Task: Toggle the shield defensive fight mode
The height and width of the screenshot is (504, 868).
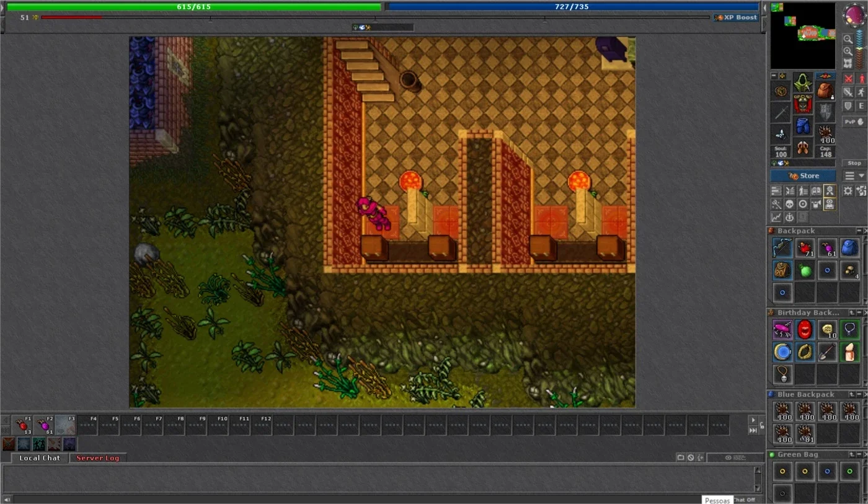Action: [x=849, y=106]
